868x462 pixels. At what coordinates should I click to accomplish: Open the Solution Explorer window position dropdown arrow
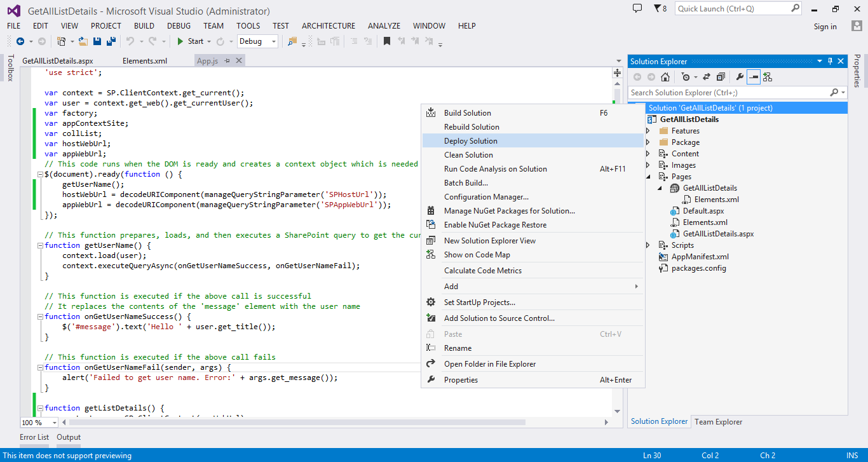click(820, 61)
